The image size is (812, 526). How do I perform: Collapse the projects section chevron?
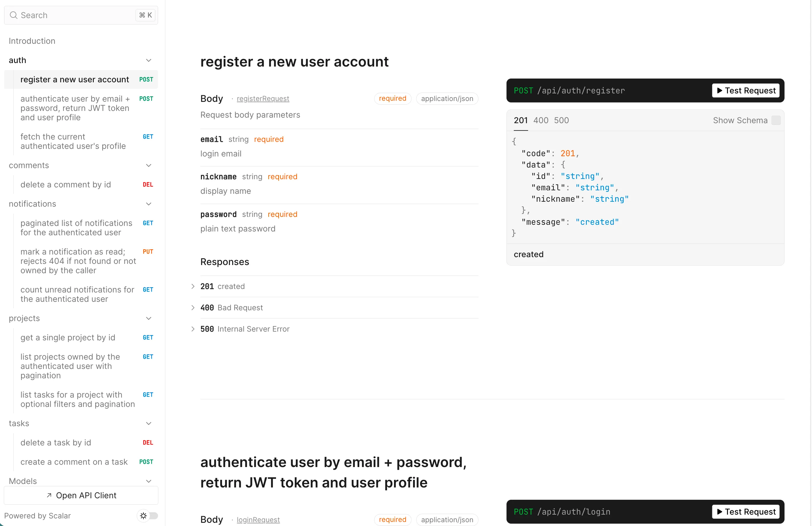pyautogui.click(x=149, y=318)
